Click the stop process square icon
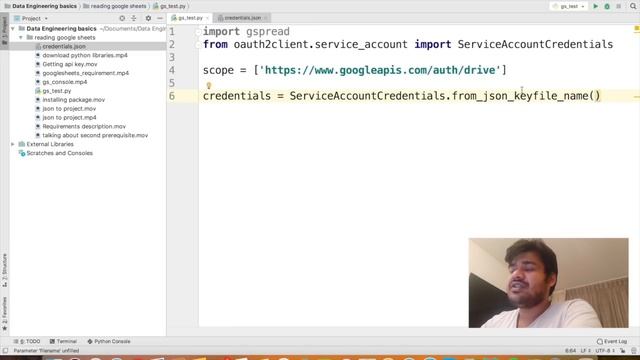This screenshot has height=360, width=640. (618, 6)
